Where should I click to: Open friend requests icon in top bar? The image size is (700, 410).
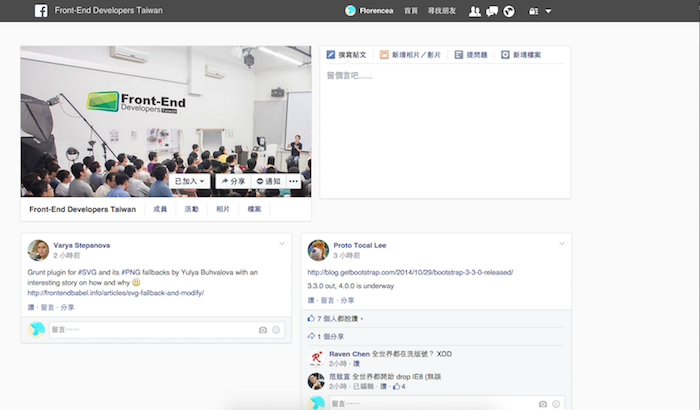475,11
